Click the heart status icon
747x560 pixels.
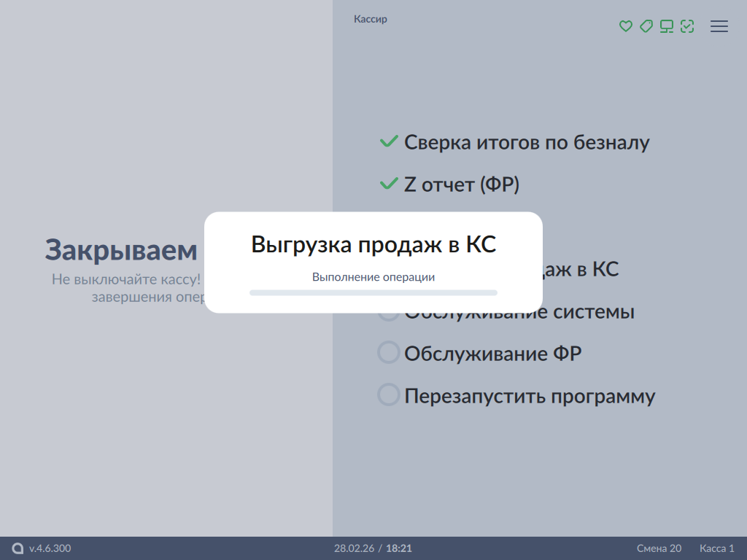(625, 26)
